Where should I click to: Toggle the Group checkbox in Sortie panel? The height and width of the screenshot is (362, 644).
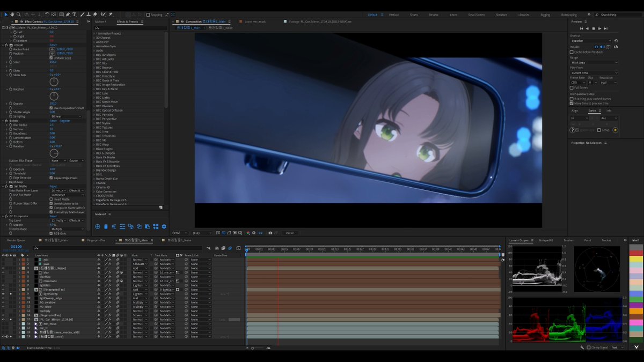point(599,130)
